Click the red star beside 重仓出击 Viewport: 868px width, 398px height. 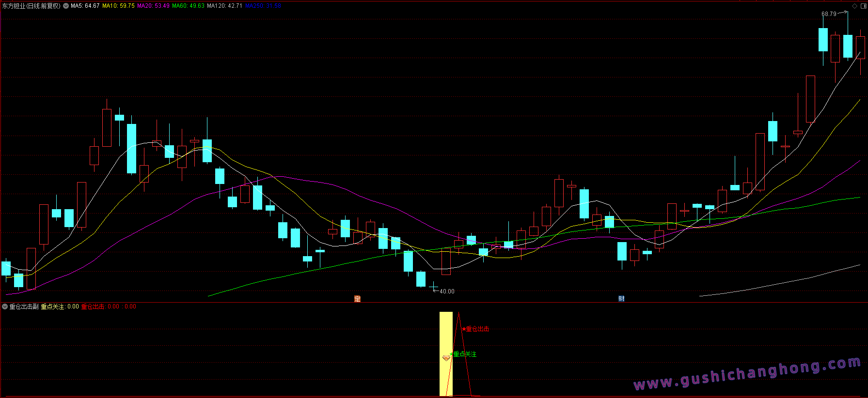click(464, 329)
